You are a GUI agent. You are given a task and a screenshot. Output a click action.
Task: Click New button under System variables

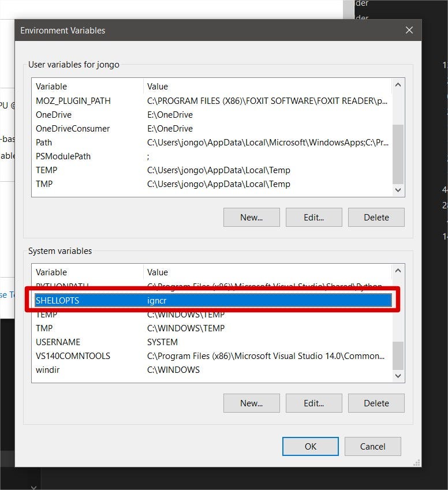[x=251, y=403]
